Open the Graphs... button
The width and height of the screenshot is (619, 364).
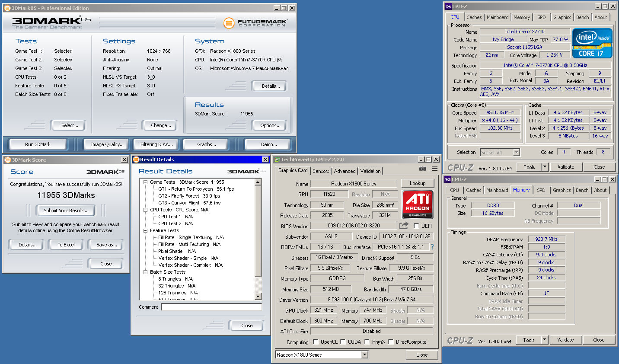point(207,144)
